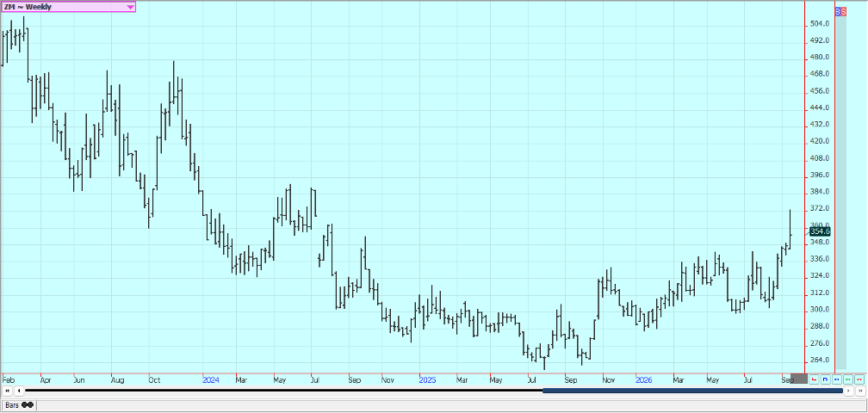868x413 pixels.
Task: Step chart back with single left arrow
Action: pos(19,391)
